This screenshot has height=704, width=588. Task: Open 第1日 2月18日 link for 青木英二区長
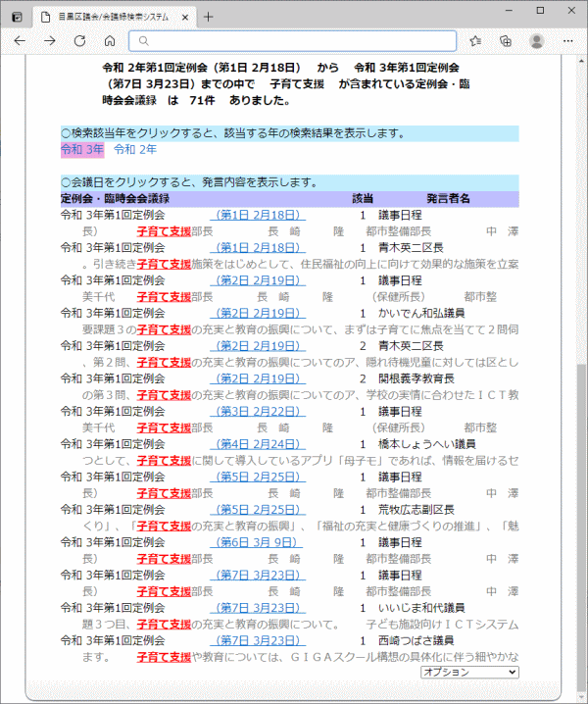coord(258,248)
